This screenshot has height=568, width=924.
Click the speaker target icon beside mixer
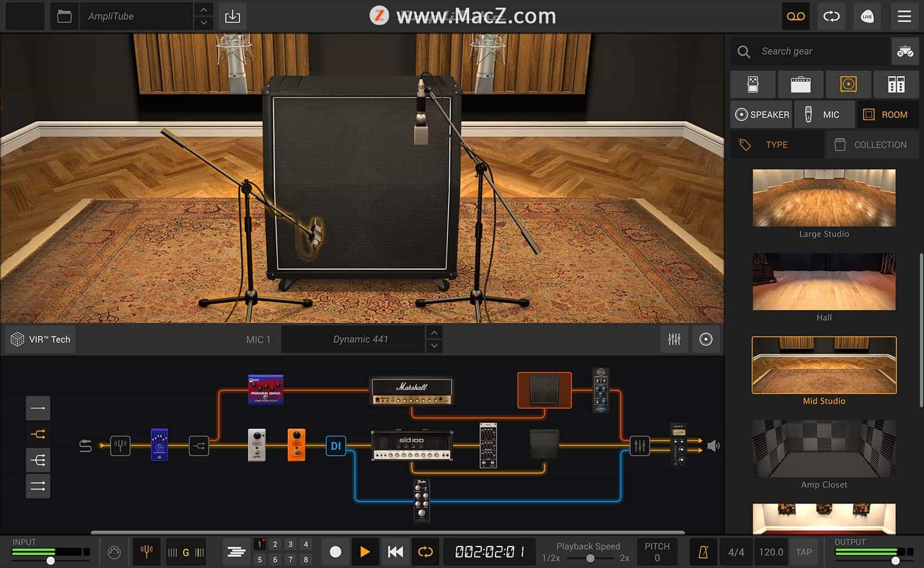pyautogui.click(x=706, y=339)
